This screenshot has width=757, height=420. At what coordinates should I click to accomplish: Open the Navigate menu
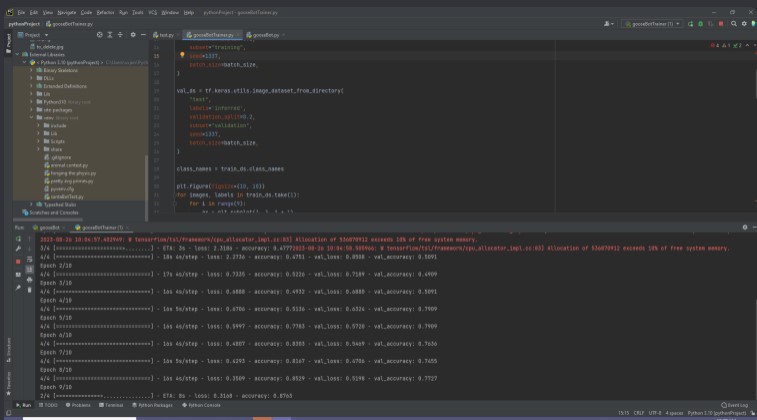[67, 13]
